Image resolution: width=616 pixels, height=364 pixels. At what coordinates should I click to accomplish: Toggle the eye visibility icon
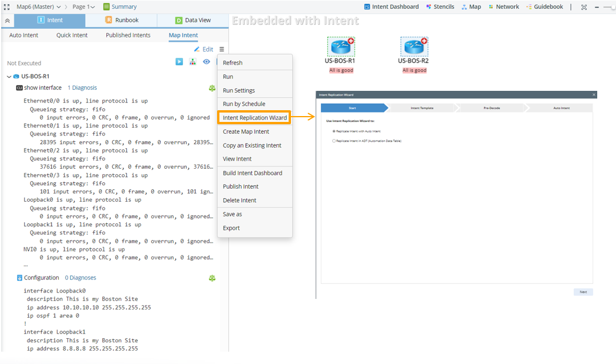(x=207, y=62)
